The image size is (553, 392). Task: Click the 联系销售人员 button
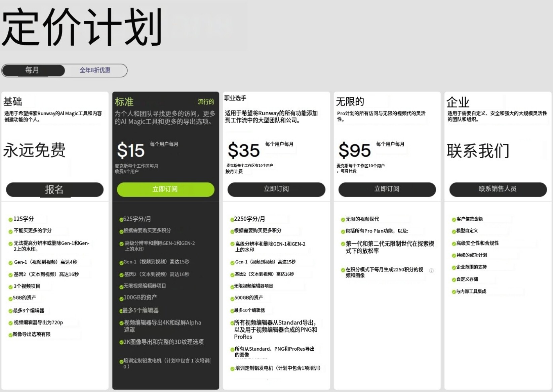tap(498, 189)
